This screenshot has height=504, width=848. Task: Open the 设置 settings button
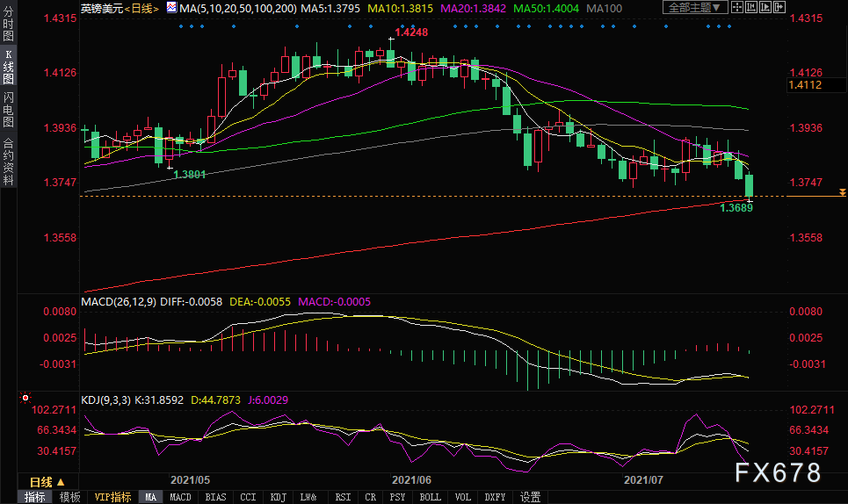click(530, 497)
